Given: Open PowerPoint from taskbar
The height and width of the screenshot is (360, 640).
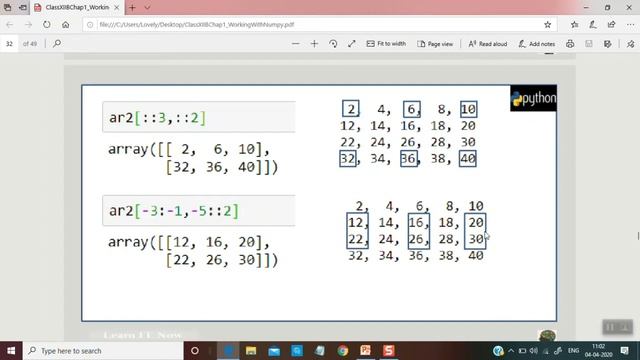Looking at the screenshot, I should coord(366,351).
